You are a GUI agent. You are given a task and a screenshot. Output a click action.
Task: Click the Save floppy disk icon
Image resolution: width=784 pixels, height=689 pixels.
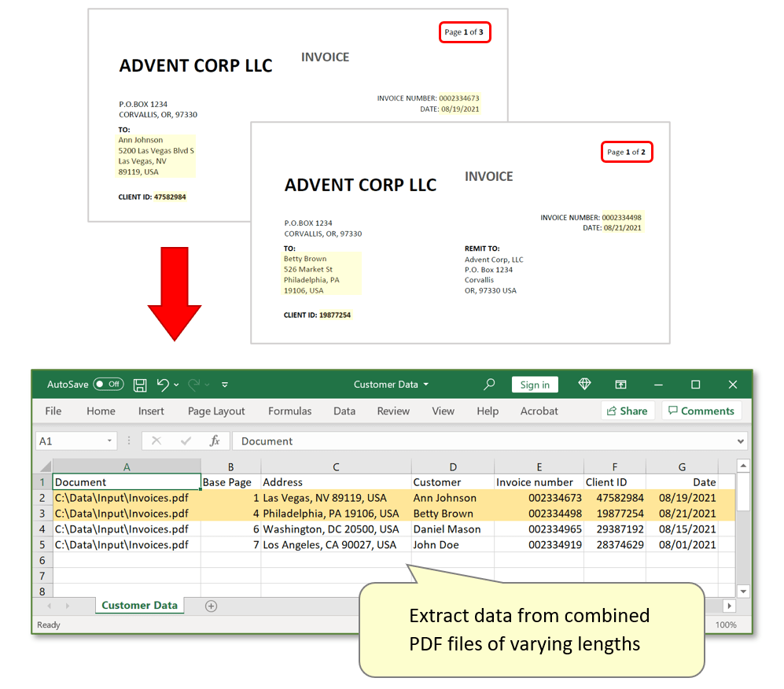point(140,385)
